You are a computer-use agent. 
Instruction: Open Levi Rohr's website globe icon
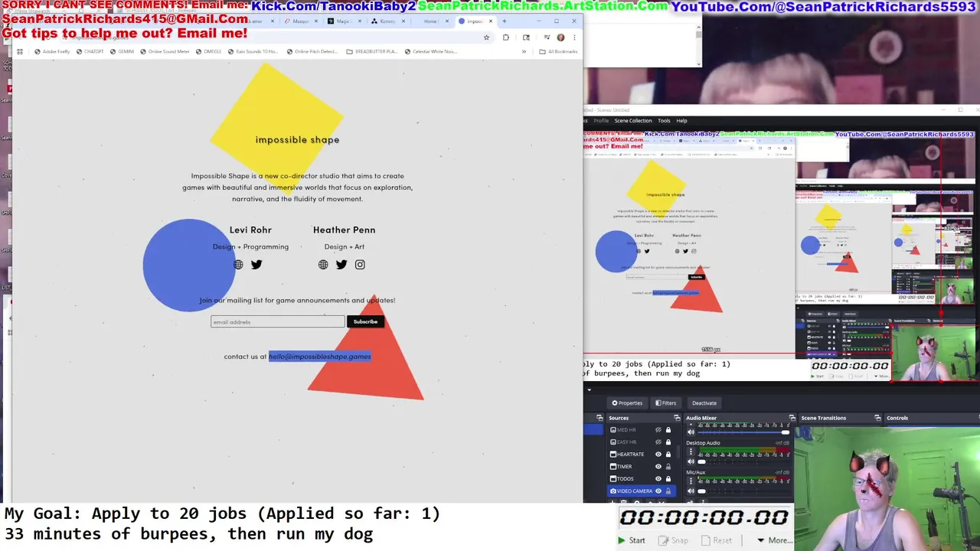pyautogui.click(x=238, y=265)
